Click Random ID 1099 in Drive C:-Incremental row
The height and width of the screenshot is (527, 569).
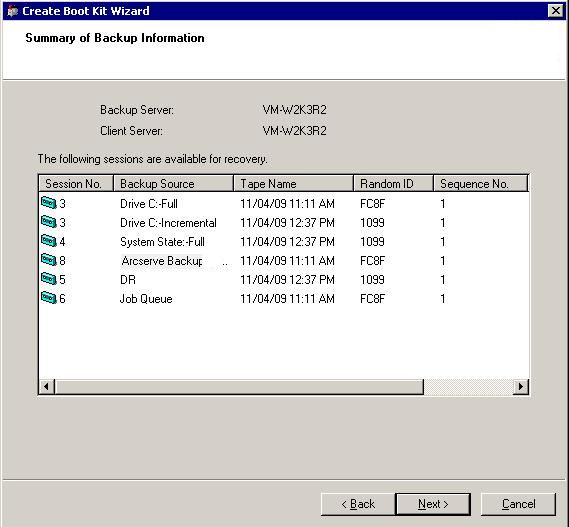372,222
